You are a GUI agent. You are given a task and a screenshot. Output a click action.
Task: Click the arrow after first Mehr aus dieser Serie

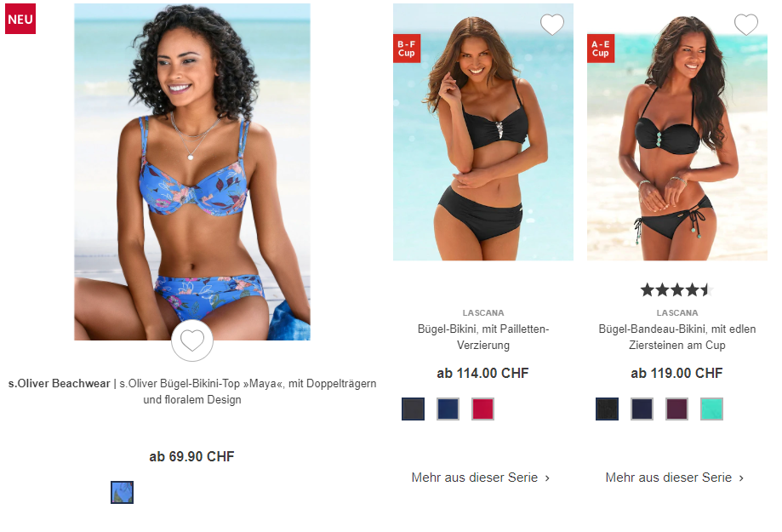[547, 478]
